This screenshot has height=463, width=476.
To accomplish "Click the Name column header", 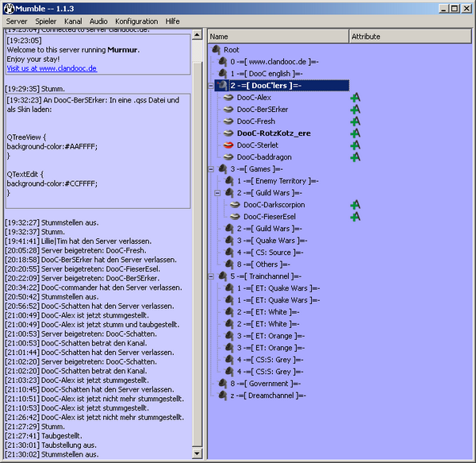I will (x=278, y=37).
